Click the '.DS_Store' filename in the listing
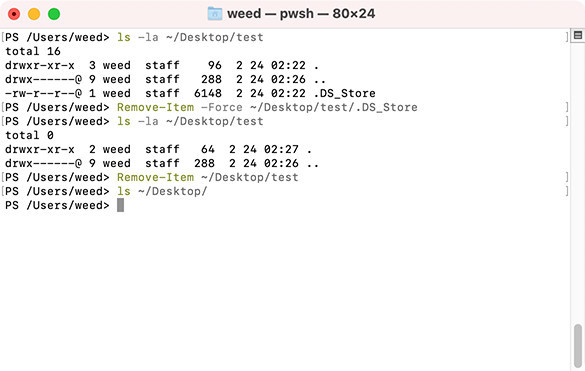 point(344,93)
